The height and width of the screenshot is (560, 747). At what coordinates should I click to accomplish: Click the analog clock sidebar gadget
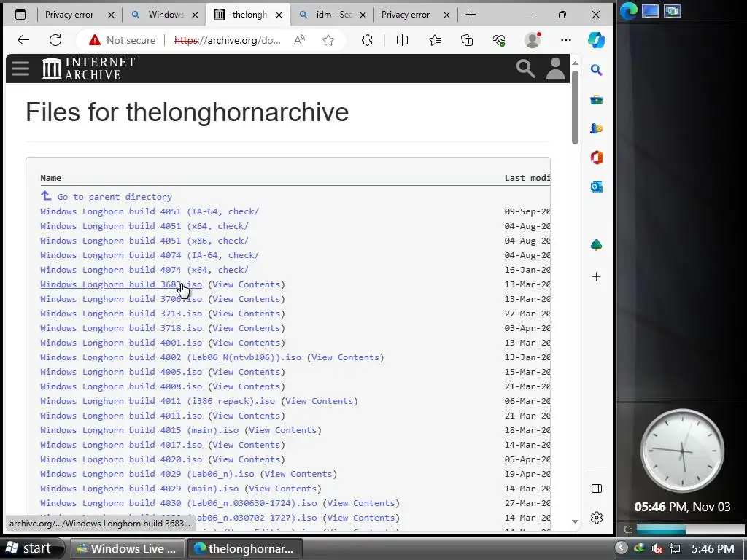pos(682,451)
